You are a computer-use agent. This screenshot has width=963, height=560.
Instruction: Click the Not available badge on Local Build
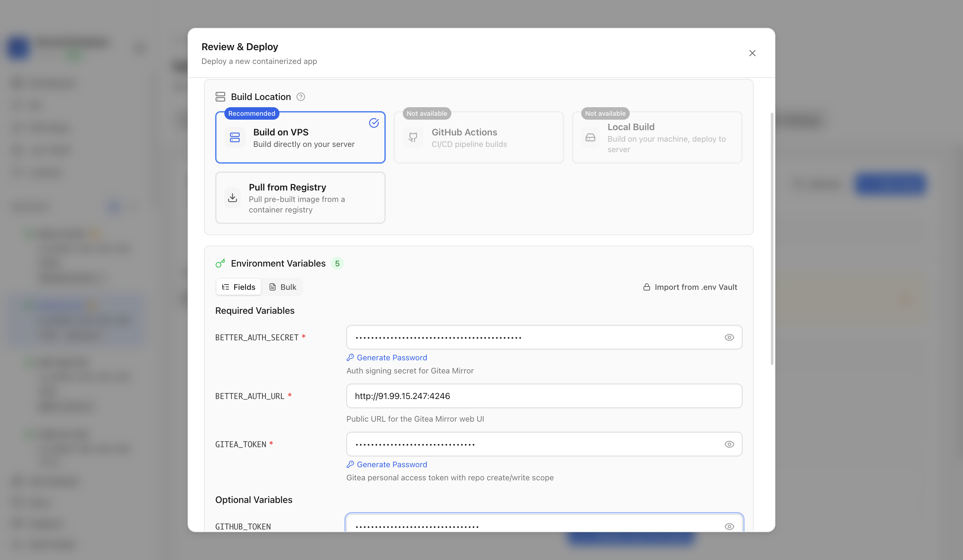pyautogui.click(x=605, y=113)
